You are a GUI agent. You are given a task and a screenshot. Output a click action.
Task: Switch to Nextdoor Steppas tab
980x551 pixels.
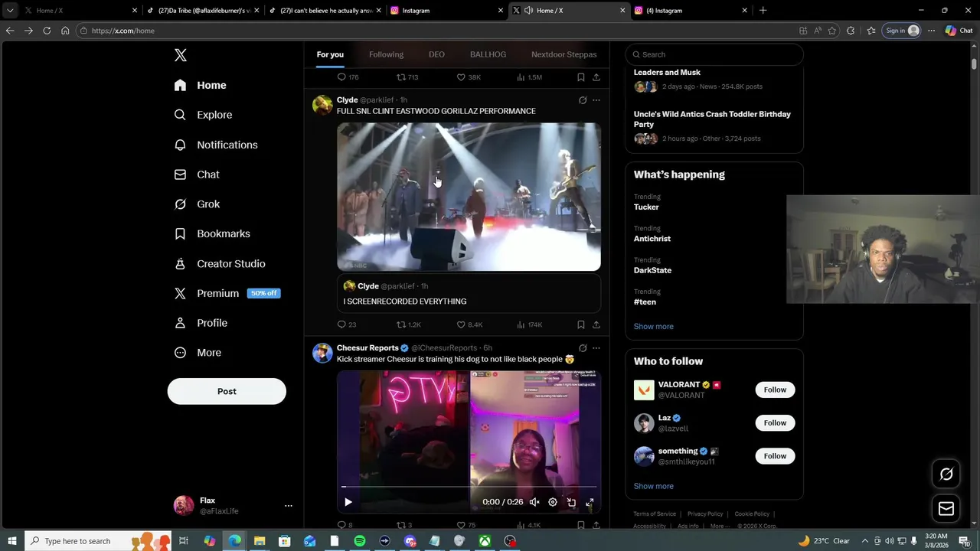tap(563, 54)
